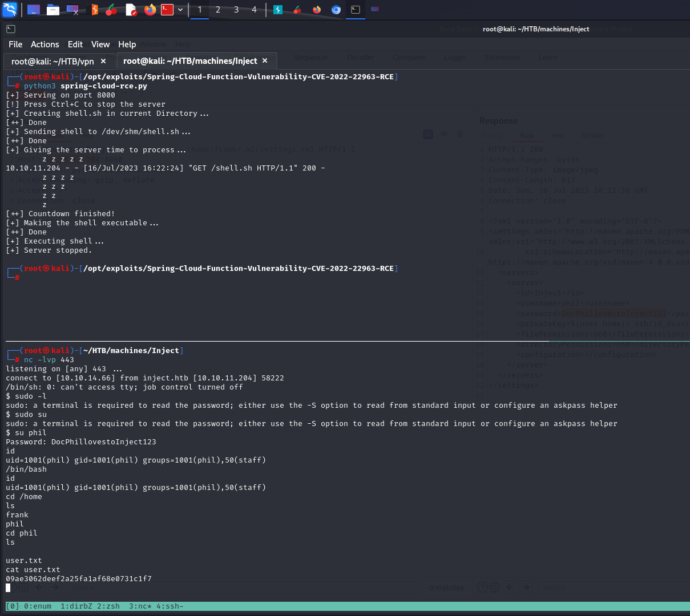
Task: Click the monitor-with-X launcher icon
Action: pyautogui.click(x=72, y=10)
